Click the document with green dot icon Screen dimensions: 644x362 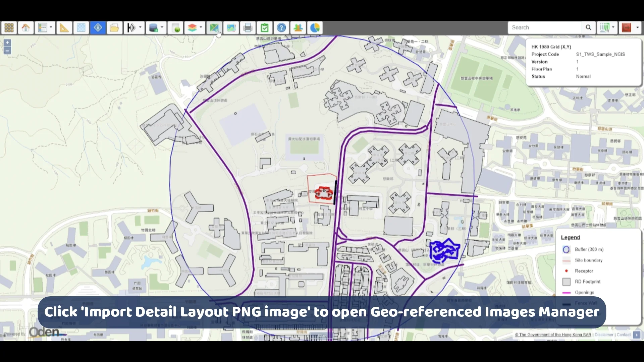[175, 28]
